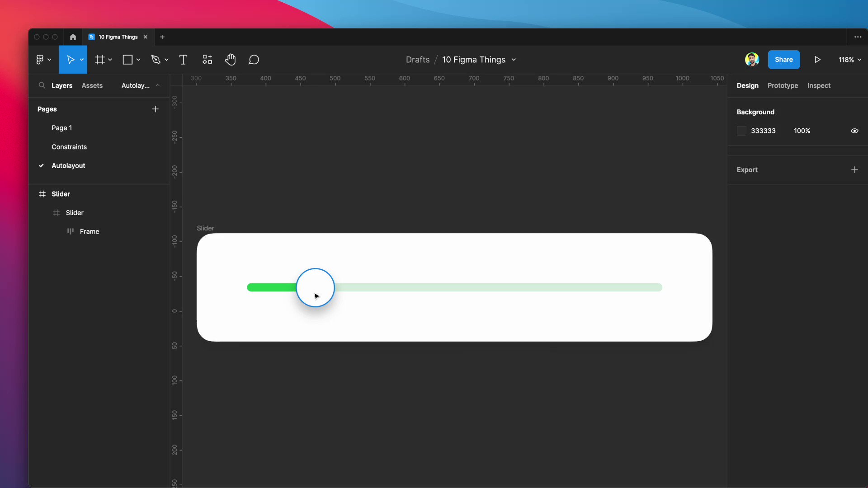
Task: Search layers with magnifier icon
Action: [x=42, y=85]
